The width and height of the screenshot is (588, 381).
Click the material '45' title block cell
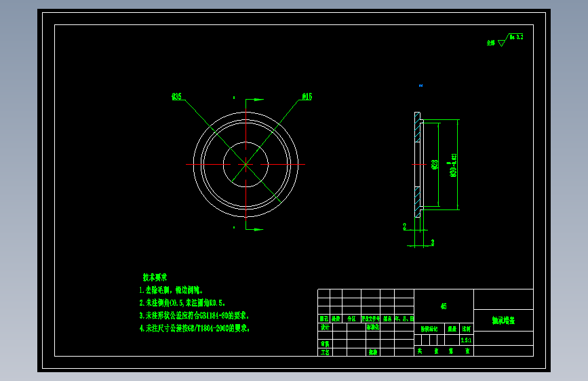(444, 306)
